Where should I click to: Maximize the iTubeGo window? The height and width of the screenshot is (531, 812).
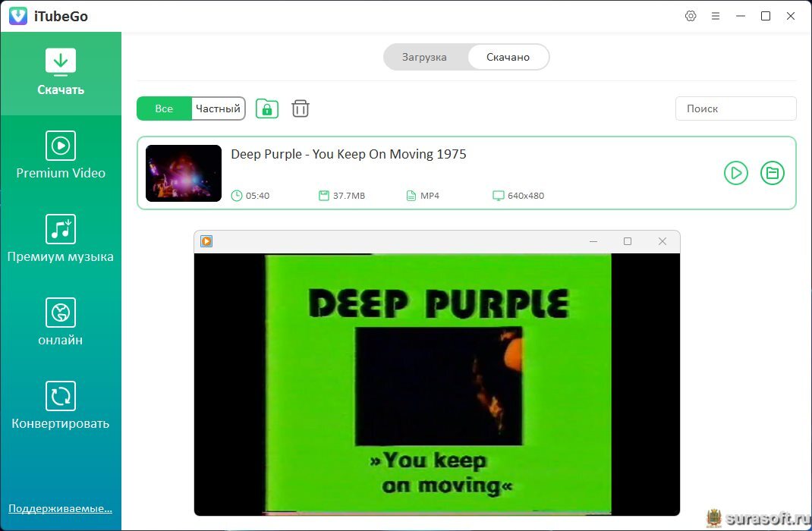coord(766,16)
